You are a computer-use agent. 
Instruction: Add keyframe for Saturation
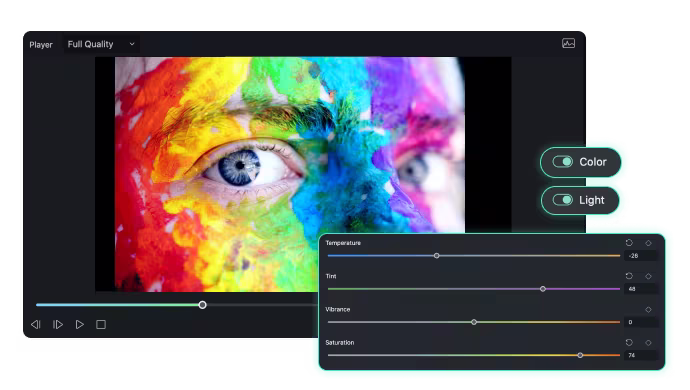[648, 342]
